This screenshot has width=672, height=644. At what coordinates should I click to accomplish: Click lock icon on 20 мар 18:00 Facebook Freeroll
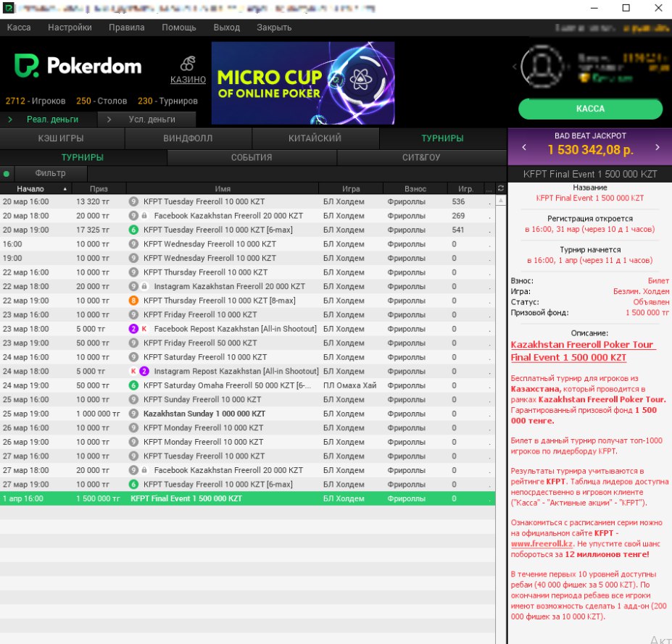144,216
